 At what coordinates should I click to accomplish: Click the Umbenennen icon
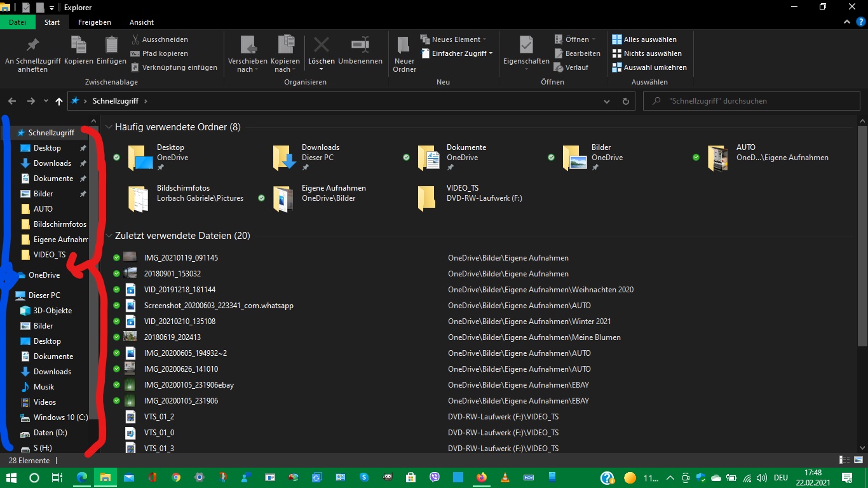360,44
